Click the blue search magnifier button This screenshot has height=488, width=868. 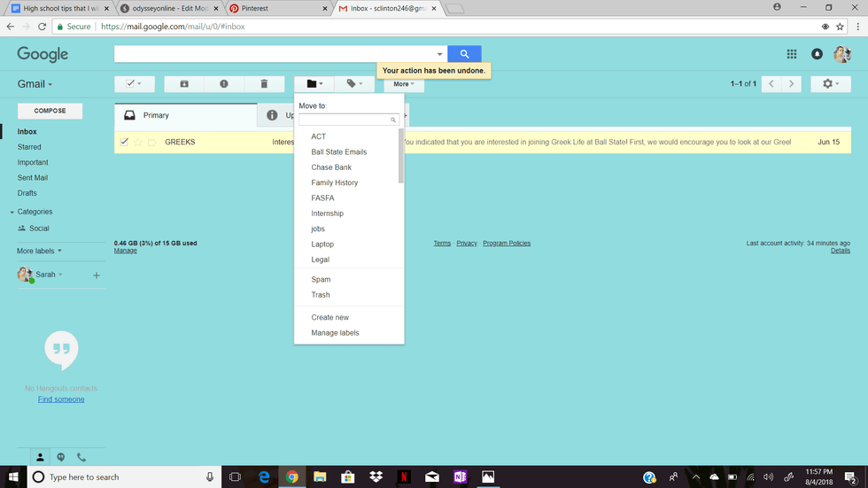tap(464, 54)
